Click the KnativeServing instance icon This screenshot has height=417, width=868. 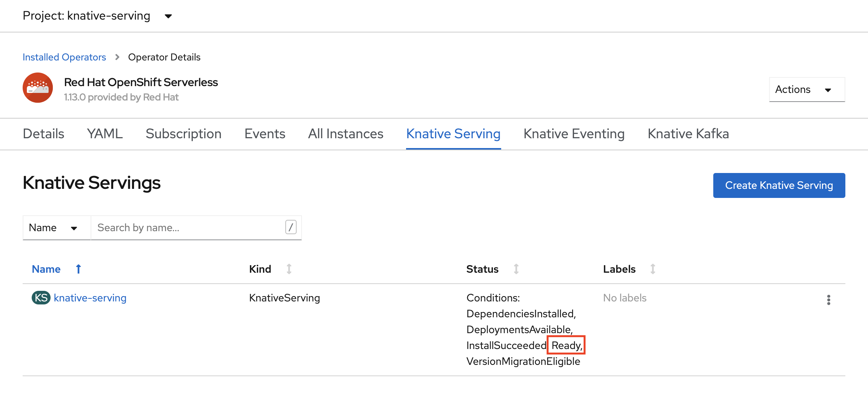[42, 297]
